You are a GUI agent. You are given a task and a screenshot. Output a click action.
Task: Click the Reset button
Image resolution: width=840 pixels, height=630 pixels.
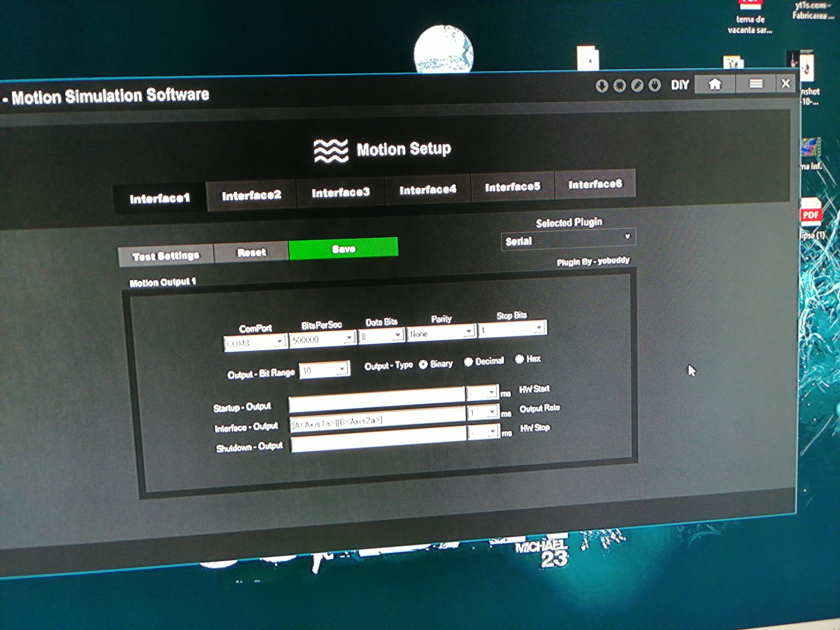251,253
